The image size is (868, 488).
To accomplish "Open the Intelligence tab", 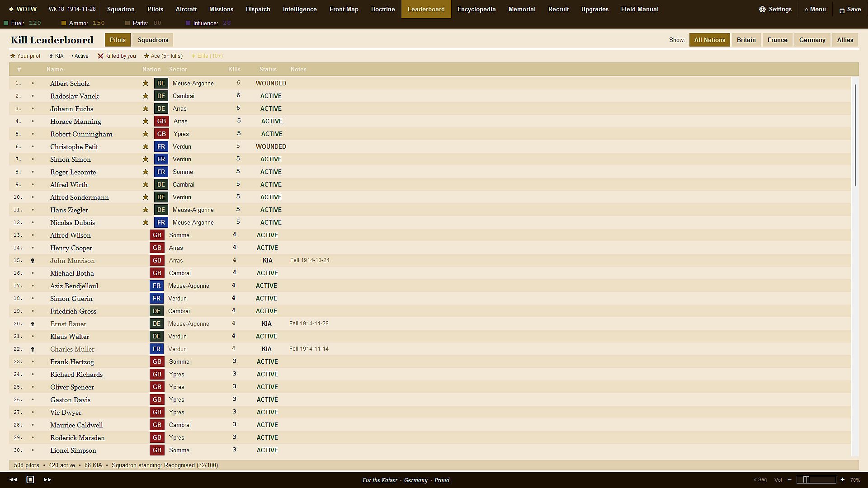I will (x=300, y=9).
